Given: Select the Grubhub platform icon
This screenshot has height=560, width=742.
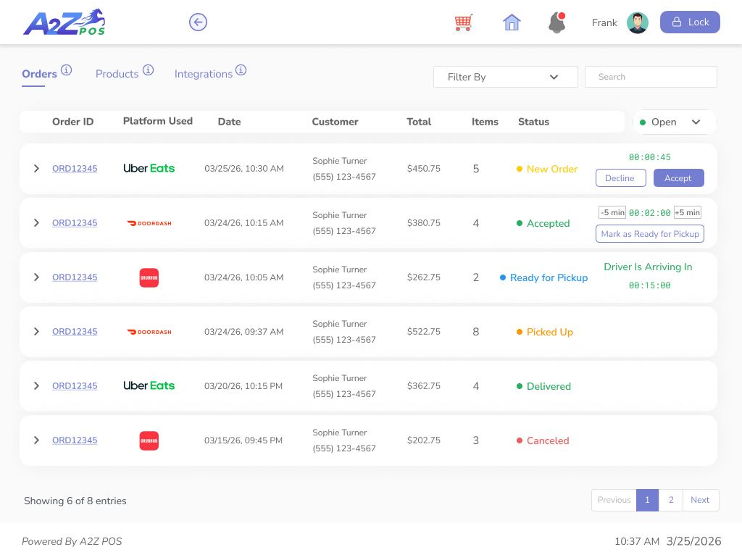Looking at the screenshot, I should click(x=149, y=277).
